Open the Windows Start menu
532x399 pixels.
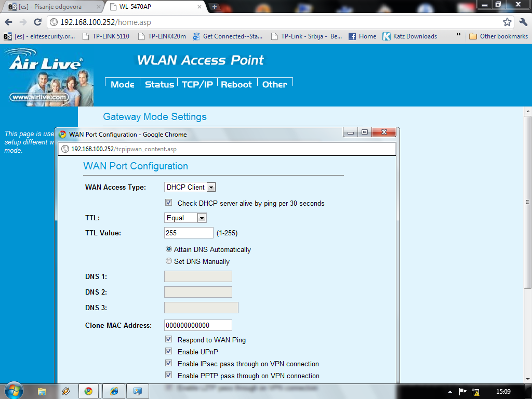[14, 391]
